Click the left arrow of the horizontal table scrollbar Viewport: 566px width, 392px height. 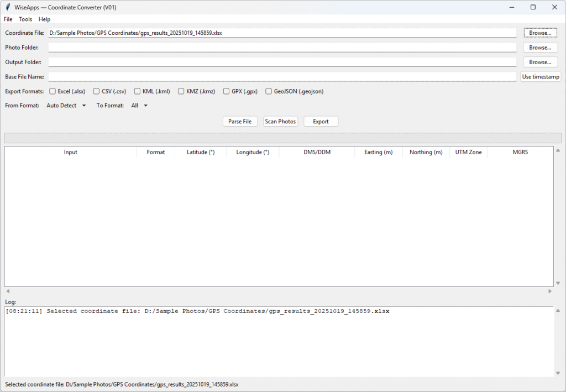point(7,291)
